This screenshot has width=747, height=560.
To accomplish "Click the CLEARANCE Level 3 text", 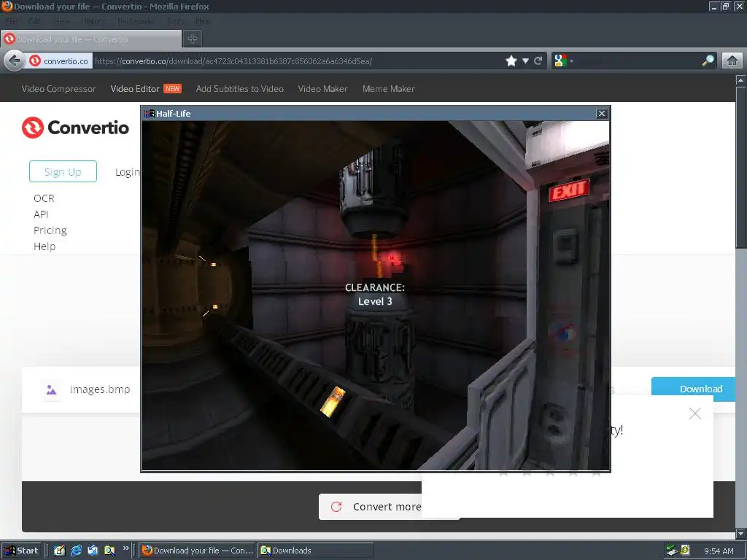I will point(375,295).
